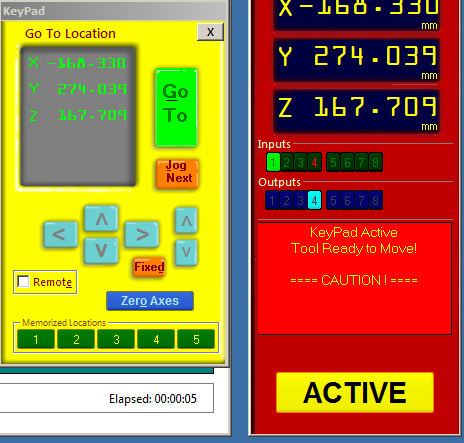This screenshot has height=443, width=464.
Task: Jog X axis left with the < arrow
Action: 61,234
